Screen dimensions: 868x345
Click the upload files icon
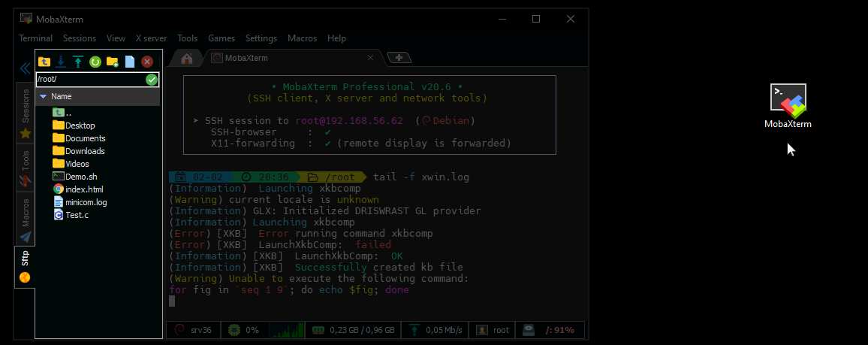(x=78, y=62)
